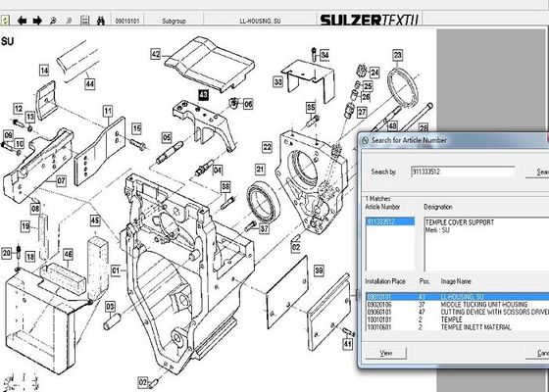Click part label 18 in drawing
The image size is (549, 392).
(30, 257)
